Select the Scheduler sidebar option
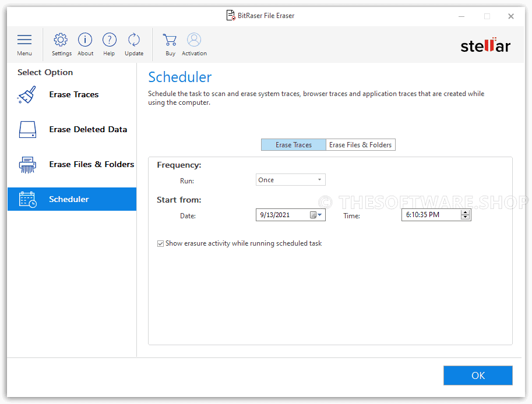 72,199
